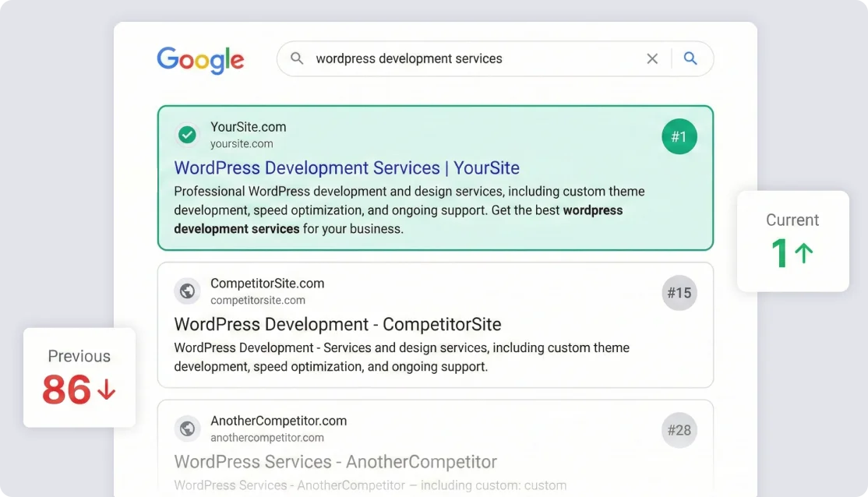Viewport: 868px width, 497px height.
Task: Open the WordPress Development Services | YourSite link
Action: click(x=347, y=167)
